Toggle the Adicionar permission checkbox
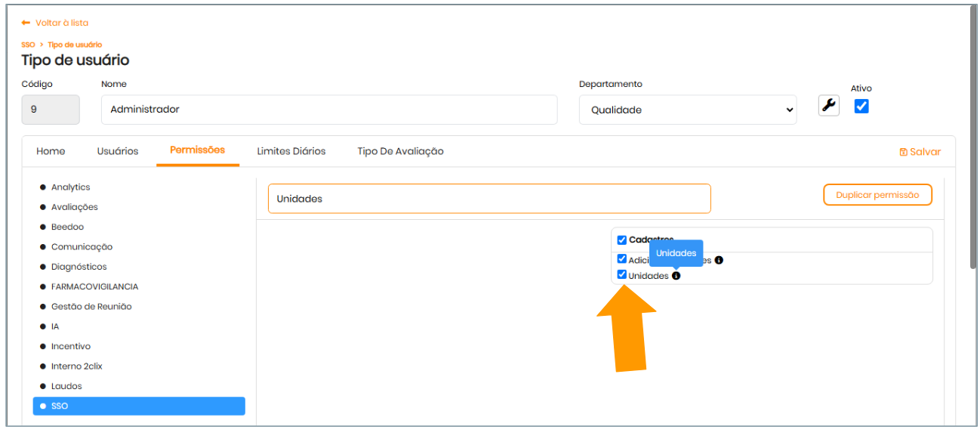Screen dimensions: 980x436 click(x=621, y=259)
